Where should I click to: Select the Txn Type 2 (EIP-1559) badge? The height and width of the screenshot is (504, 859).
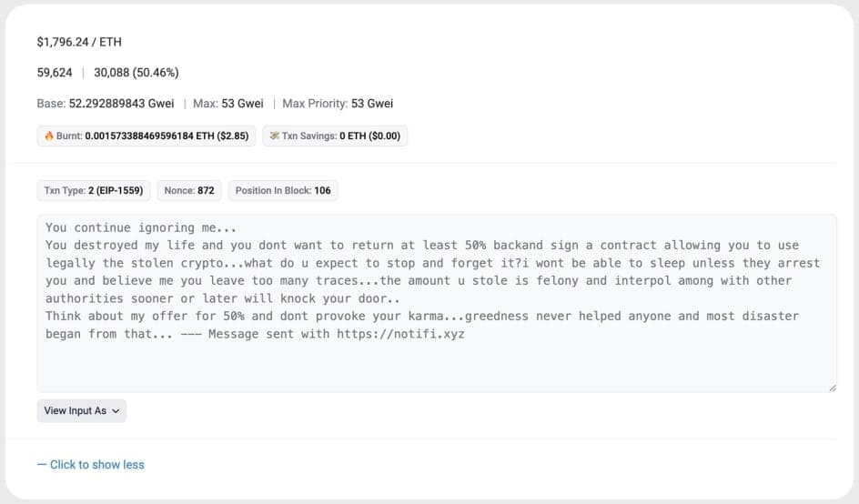93,190
